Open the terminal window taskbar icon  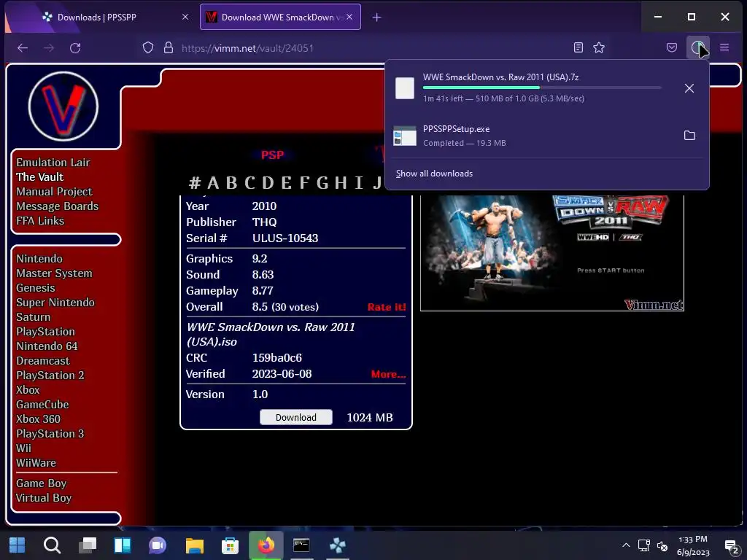(x=301, y=545)
